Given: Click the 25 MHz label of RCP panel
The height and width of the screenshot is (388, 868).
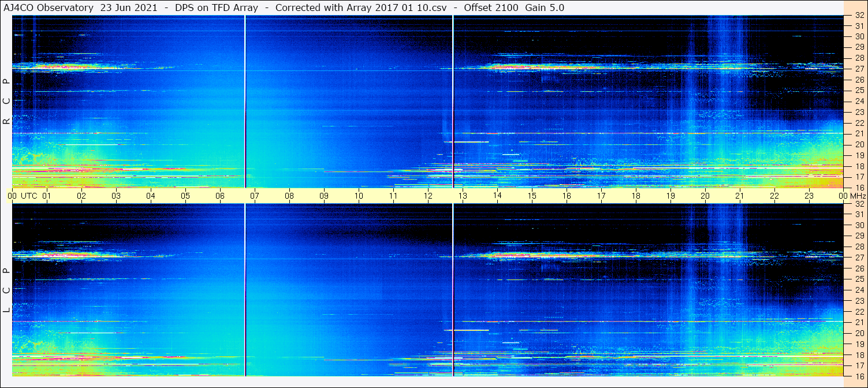Looking at the screenshot, I should click(859, 90).
